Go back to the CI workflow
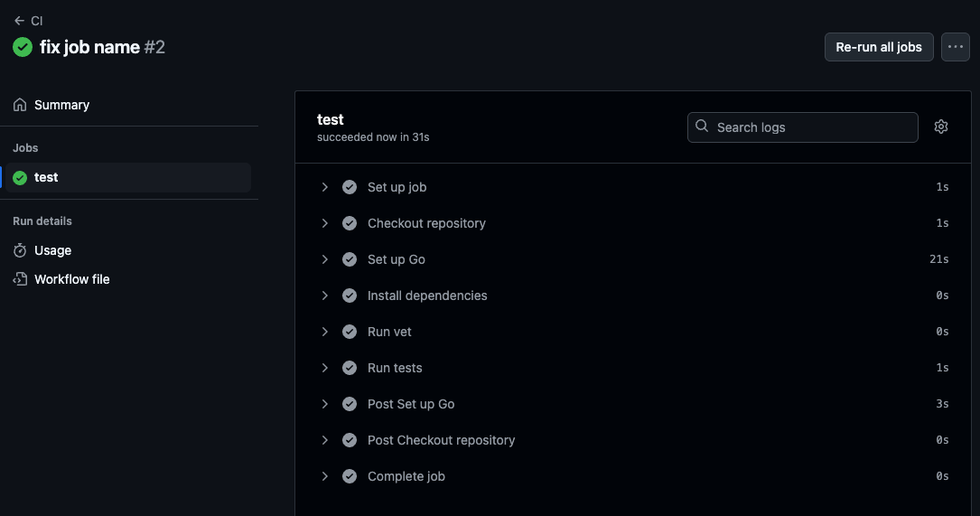 coord(28,21)
